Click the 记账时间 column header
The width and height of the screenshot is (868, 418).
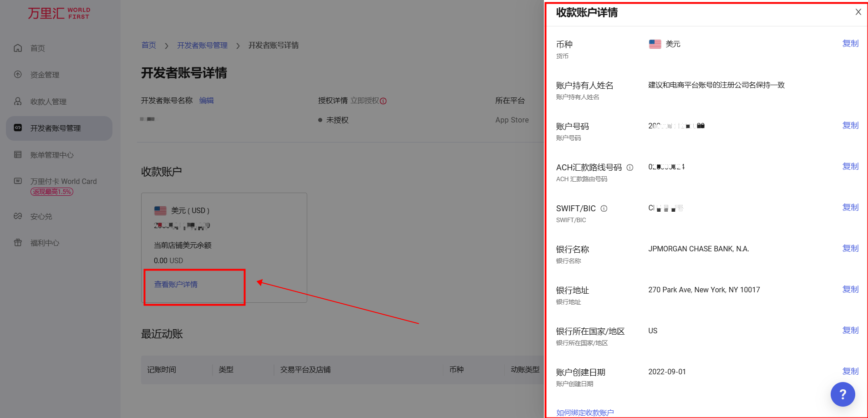click(x=162, y=370)
